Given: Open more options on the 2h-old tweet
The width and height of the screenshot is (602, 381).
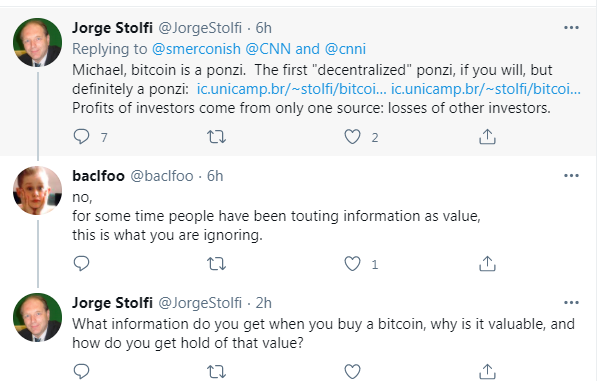Looking at the screenshot, I should pyautogui.click(x=571, y=303).
